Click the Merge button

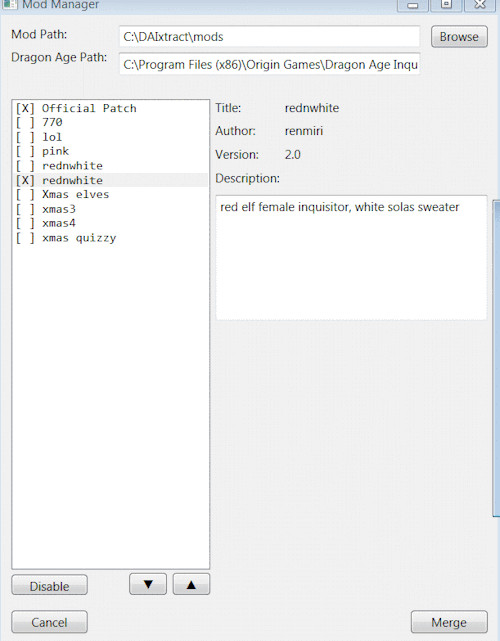click(x=449, y=622)
